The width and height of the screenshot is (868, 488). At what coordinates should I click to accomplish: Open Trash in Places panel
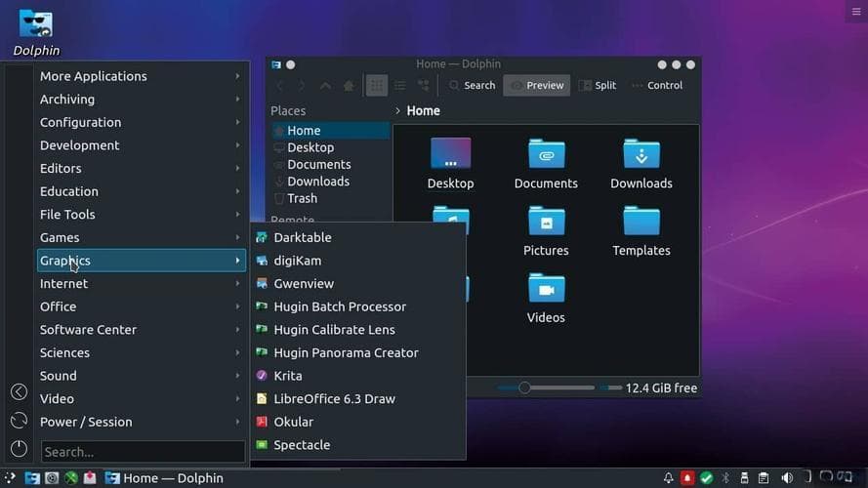pyautogui.click(x=330, y=199)
